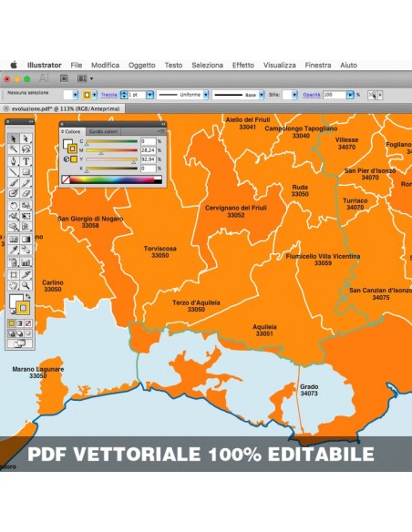Select the Lasso tool
The width and height of the screenshot is (412, 532).
[x=26, y=149]
